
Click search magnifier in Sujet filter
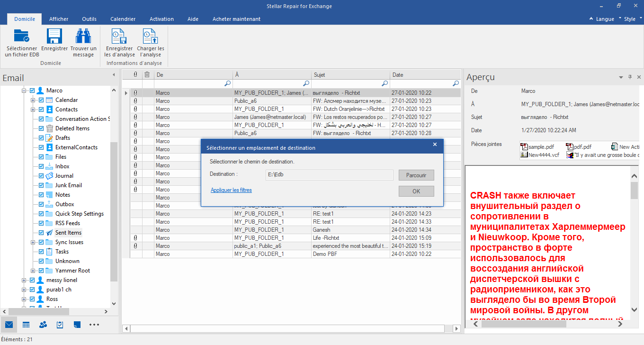(385, 83)
